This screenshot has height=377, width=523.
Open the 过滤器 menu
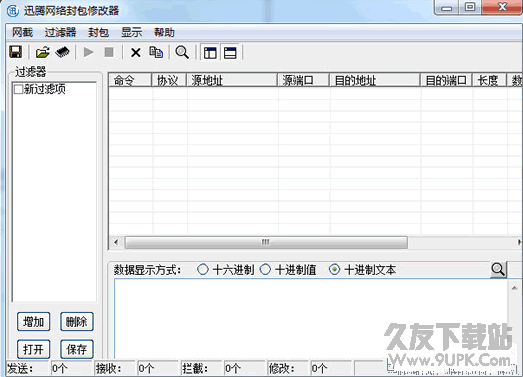[x=60, y=32]
